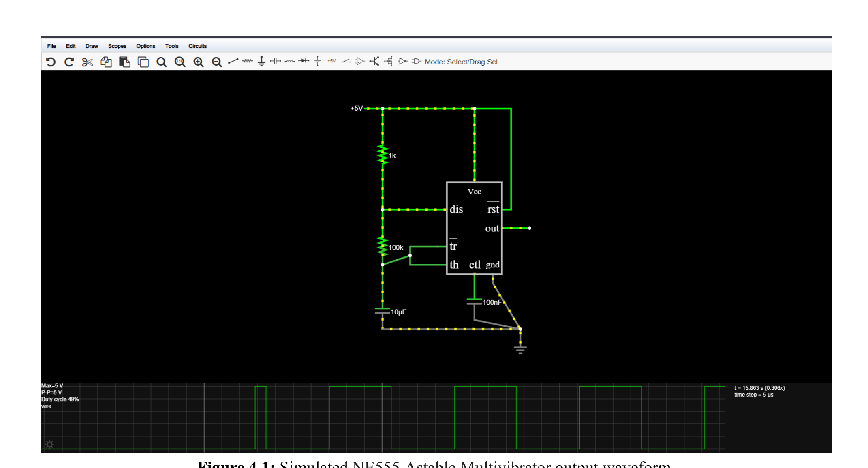Click the 'Mode: Select/Drag Sel' status text

tap(461, 62)
